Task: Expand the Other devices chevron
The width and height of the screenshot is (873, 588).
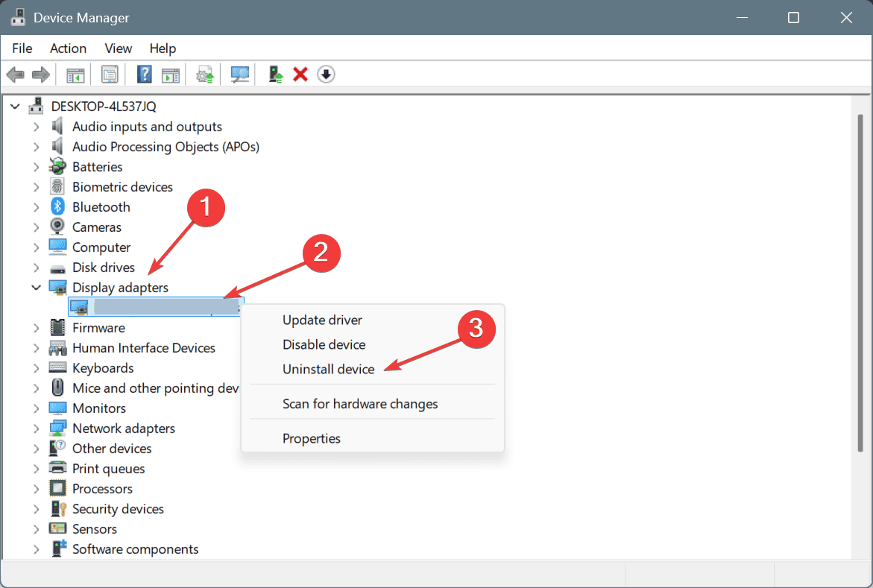Action: click(37, 448)
